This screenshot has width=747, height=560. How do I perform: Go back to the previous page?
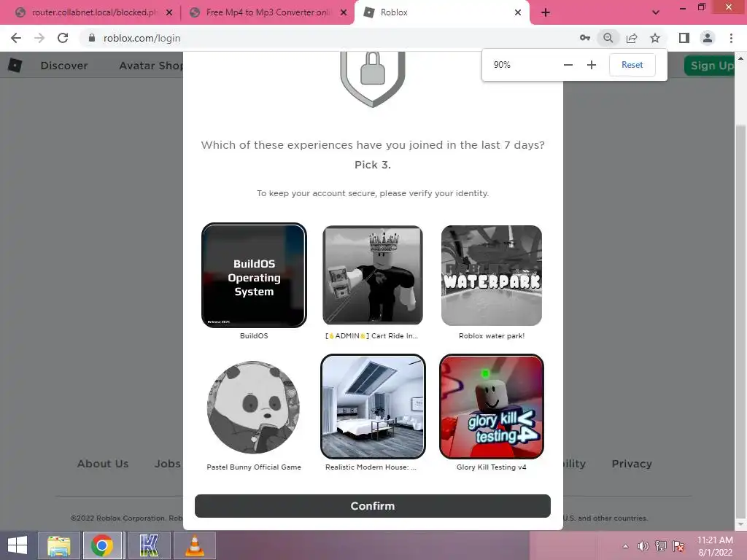coord(16,38)
